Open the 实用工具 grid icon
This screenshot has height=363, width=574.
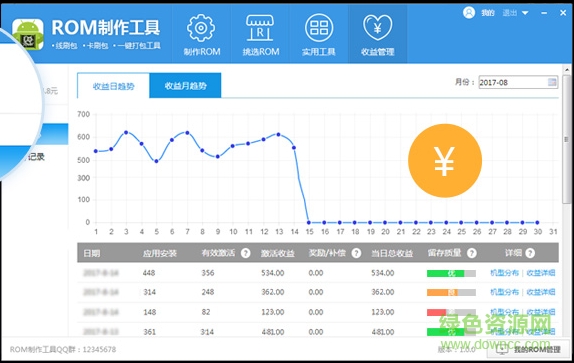(319, 28)
